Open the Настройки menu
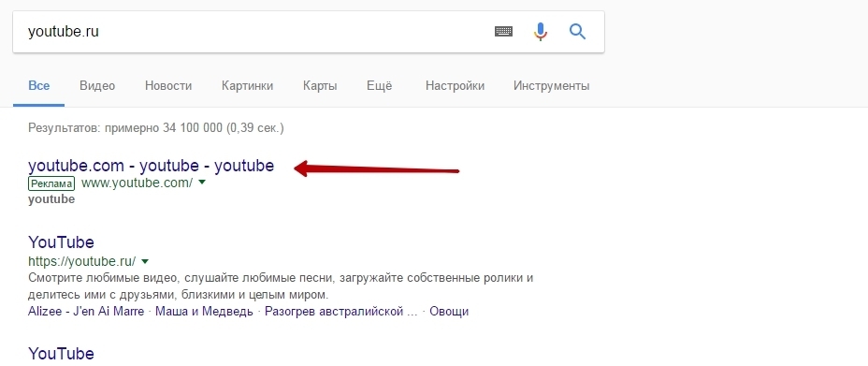Screen dimensions: 868x366 coord(455,86)
